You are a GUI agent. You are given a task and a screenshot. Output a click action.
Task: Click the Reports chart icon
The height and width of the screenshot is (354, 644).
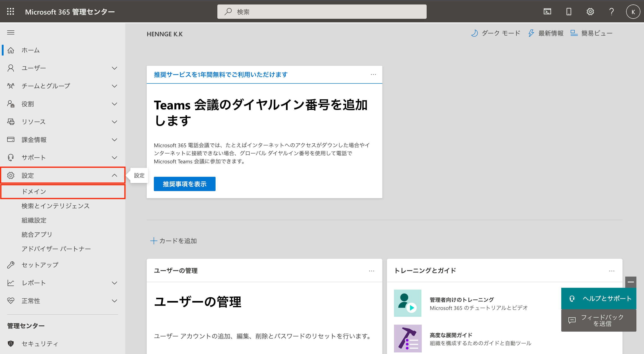11,283
